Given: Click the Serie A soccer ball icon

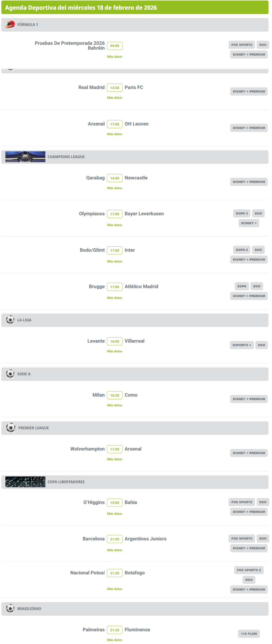Looking at the screenshot, I should coord(10,373).
